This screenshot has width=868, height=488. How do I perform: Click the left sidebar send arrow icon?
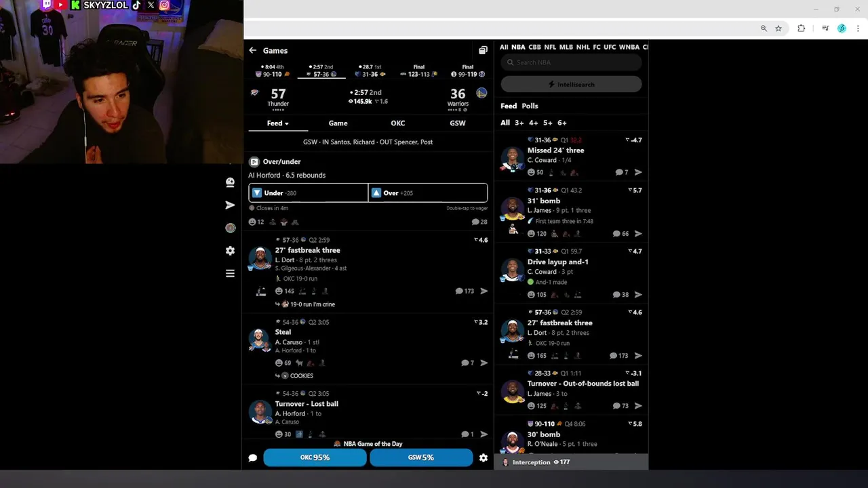pyautogui.click(x=230, y=205)
